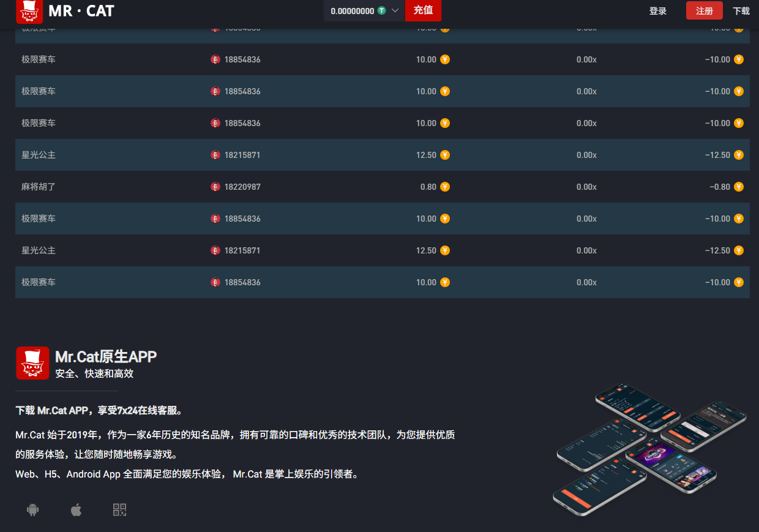Viewport: 759px width, 532px height.
Task: Click the Mr.Cat原生APP red logo
Action: click(32, 363)
